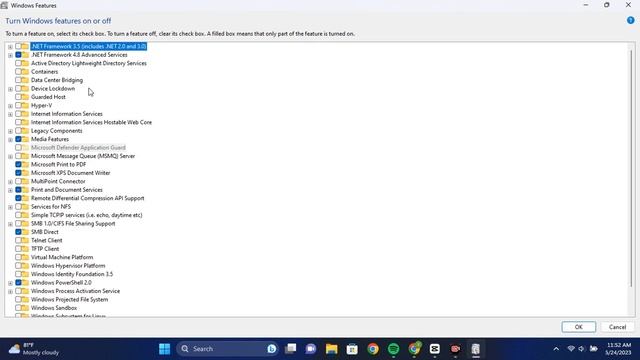Open second Chrome profile taskbar icon
This screenshot has height=360, width=640.
[x=414, y=349]
